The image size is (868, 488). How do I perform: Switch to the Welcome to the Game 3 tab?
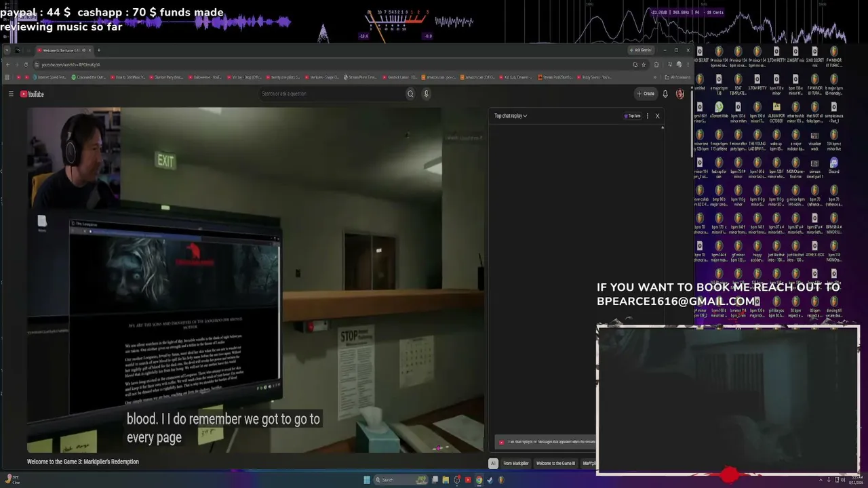click(x=63, y=50)
